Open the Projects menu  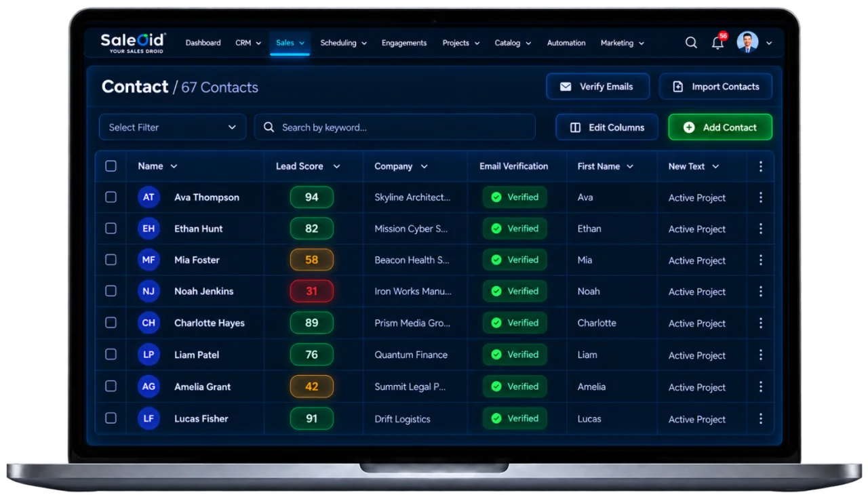(x=461, y=43)
